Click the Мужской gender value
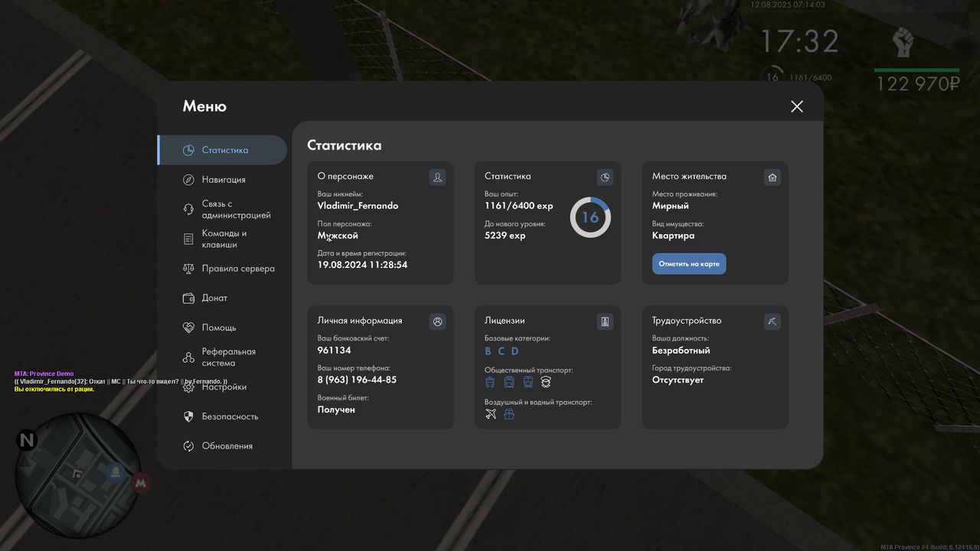Image resolution: width=980 pixels, height=551 pixels. click(x=338, y=236)
